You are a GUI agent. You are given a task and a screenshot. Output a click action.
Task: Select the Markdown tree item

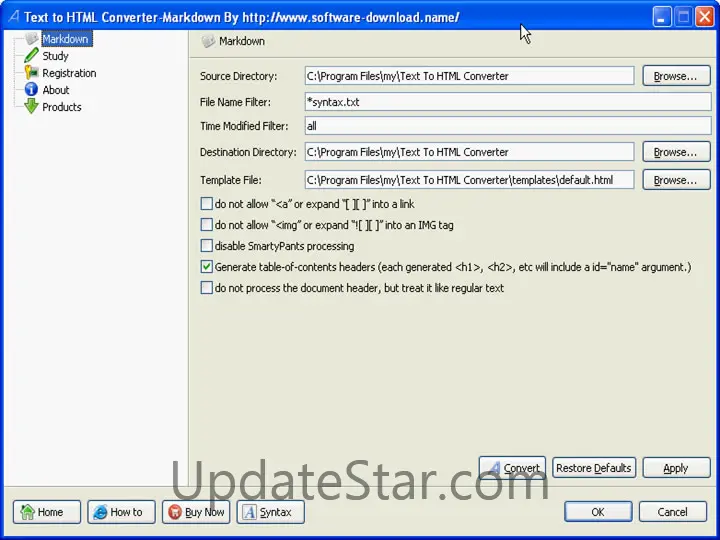click(67, 39)
